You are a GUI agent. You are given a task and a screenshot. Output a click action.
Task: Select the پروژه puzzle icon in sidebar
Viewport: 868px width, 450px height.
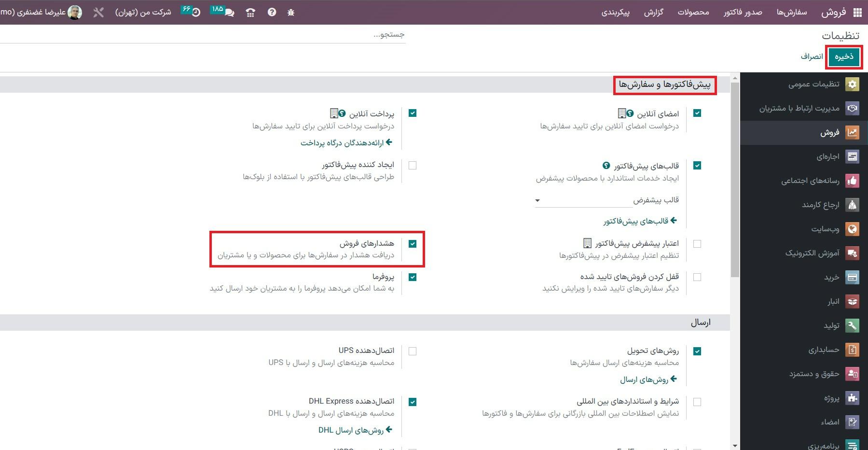click(x=853, y=398)
